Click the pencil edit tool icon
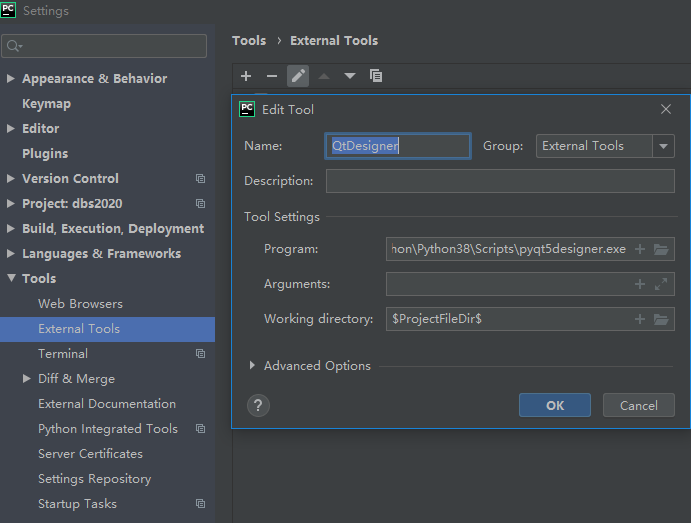The height and width of the screenshot is (523, 691). click(298, 76)
